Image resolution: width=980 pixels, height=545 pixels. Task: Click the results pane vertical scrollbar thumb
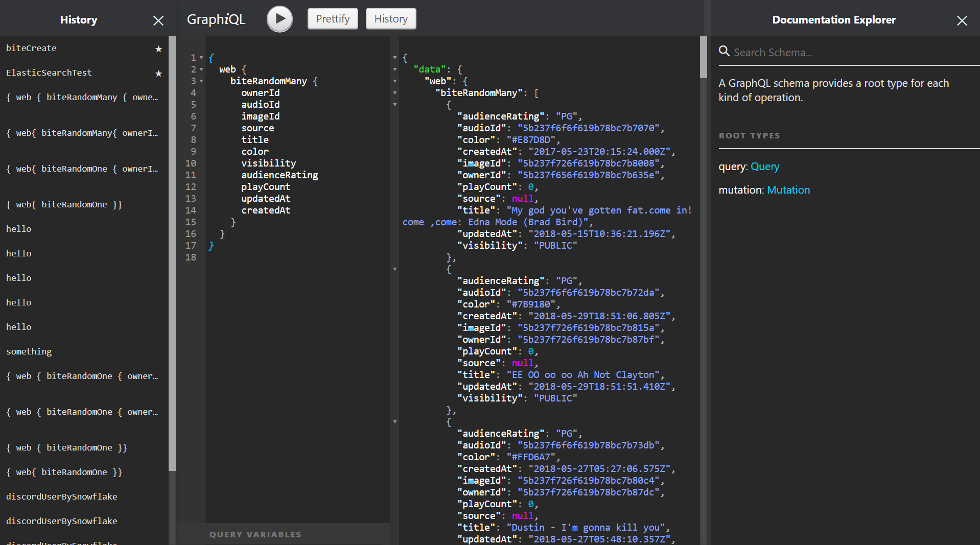(x=704, y=57)
